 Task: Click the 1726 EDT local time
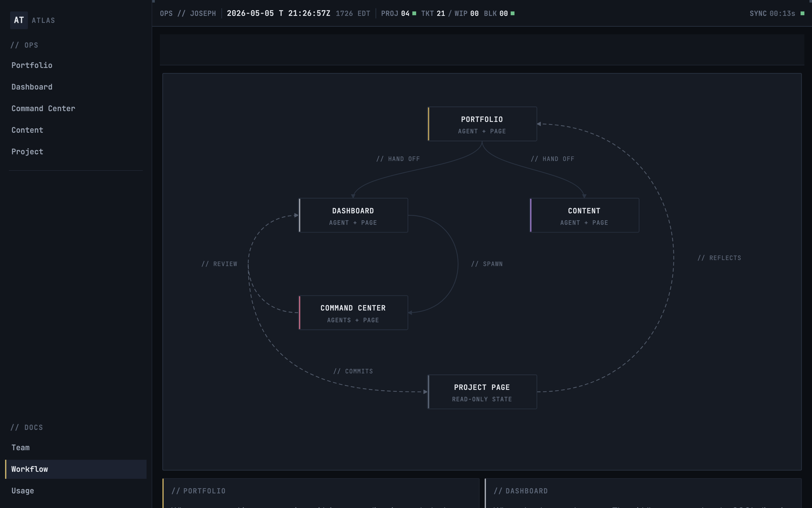(x=353, y=13)
